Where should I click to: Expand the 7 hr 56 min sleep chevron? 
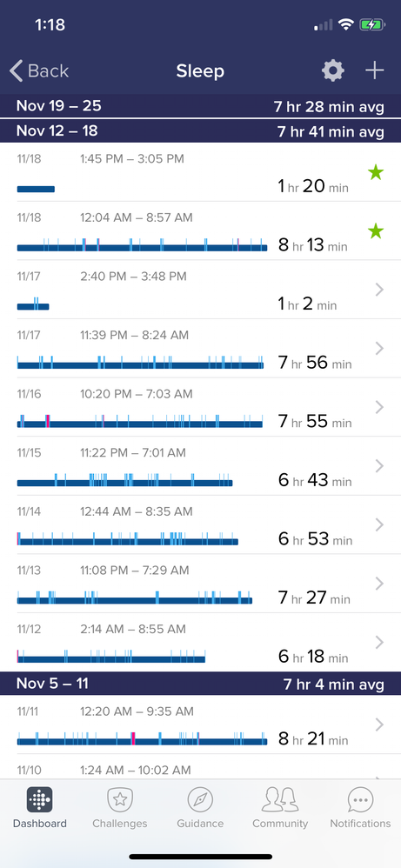(x=379, y=348)
